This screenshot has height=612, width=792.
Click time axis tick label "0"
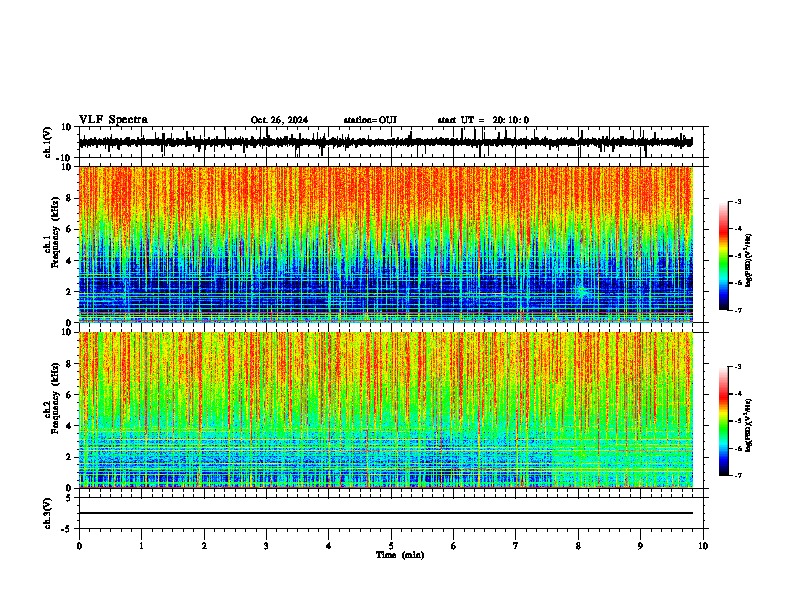point(79,546)
